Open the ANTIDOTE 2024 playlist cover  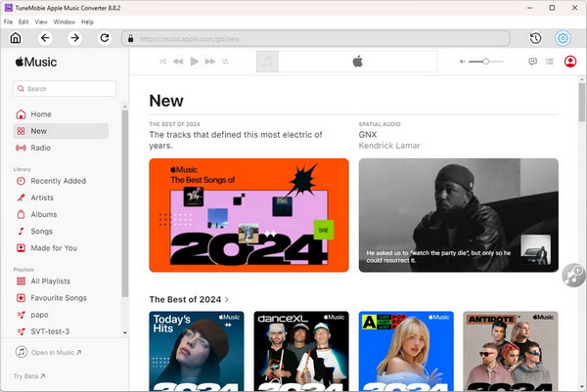[x=511, y=351]
